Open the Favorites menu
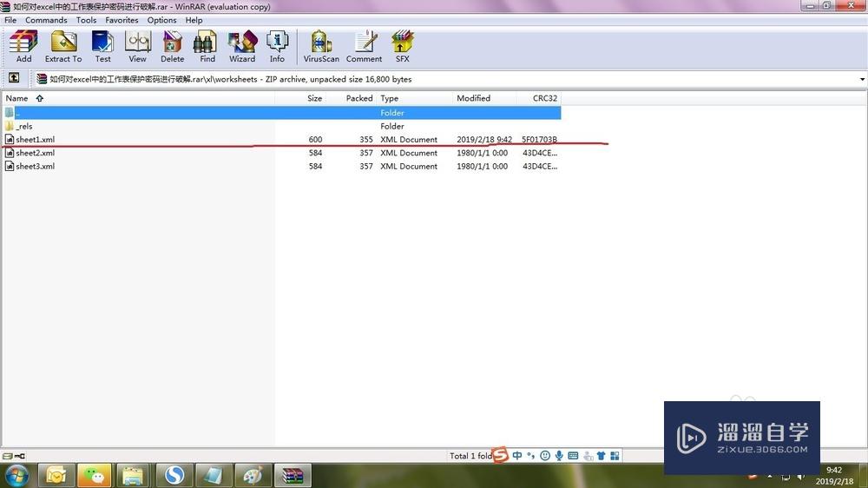Screen dimensions: 868x488 coord(122,20)
